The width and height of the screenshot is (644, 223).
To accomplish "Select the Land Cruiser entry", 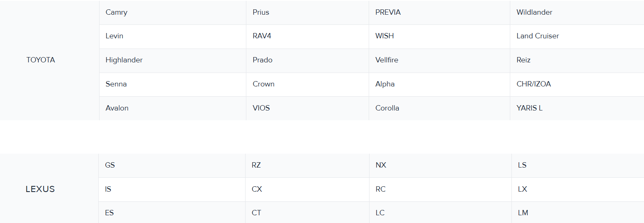I will coord(538,36).
